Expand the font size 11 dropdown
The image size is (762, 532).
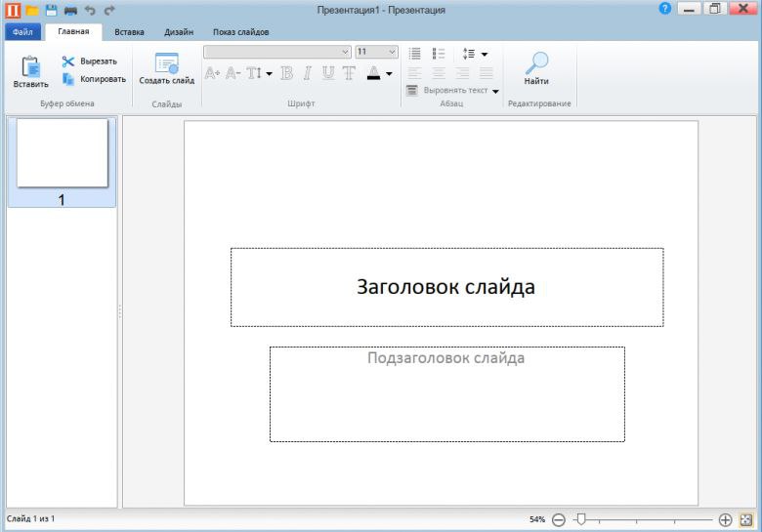tap(392, 52)
